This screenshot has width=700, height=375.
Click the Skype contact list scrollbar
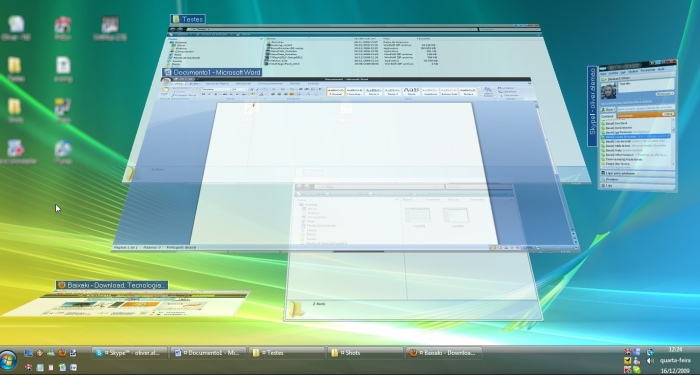[x=673, y=143]
